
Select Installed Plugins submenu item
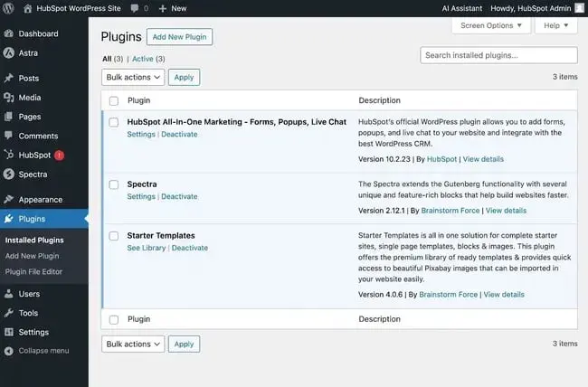click(x=34, y=240)
